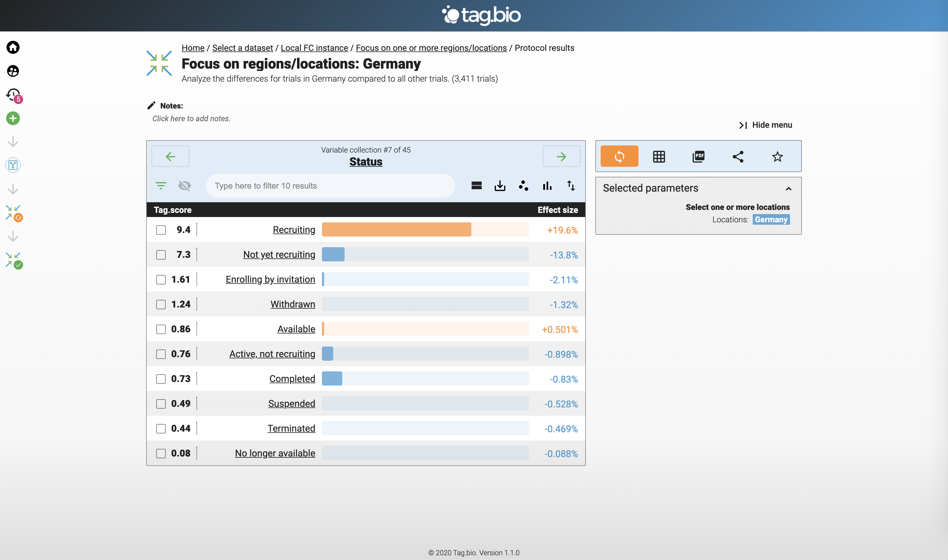The height and width of the screenshot is (560, 948).
Task: Click the filter 10 results text field
Action: pyautogui.click(x=330, y=186)
